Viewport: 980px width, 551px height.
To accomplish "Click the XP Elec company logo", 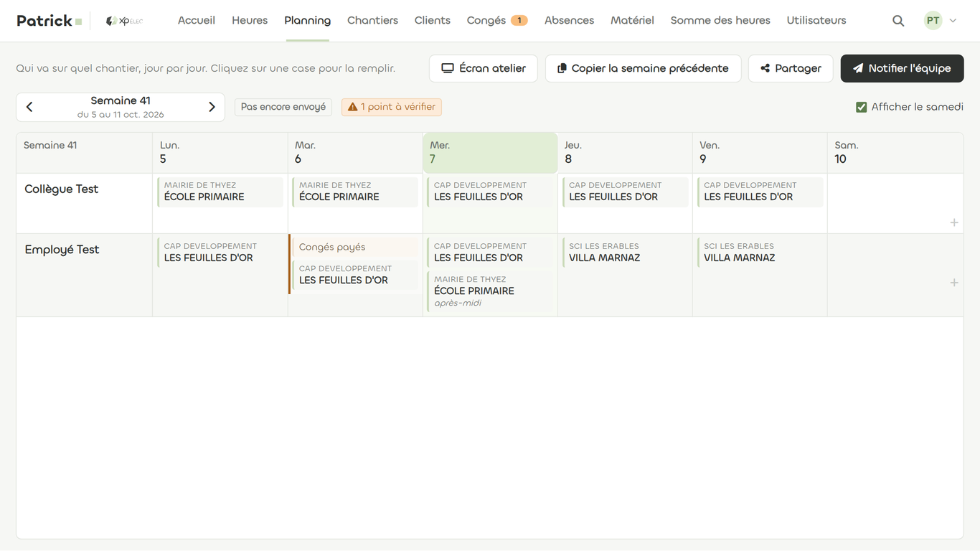I will [124, 21].
